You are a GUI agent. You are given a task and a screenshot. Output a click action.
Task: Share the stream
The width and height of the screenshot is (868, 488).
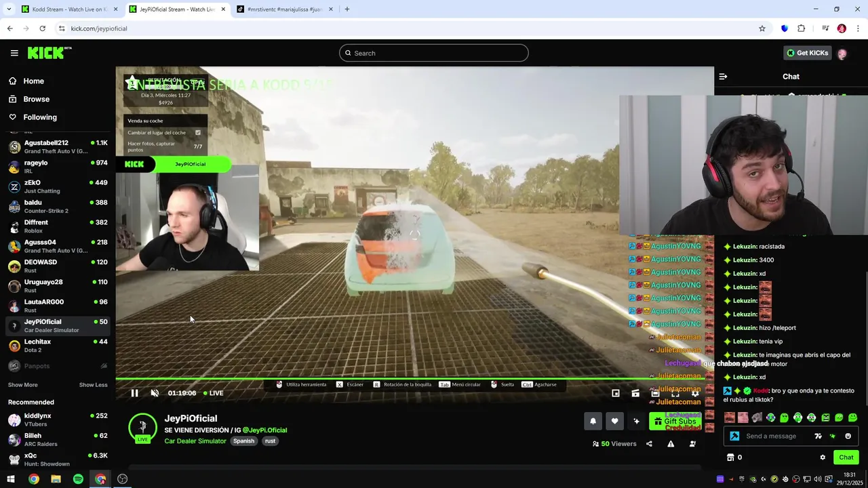tap(649, 444)
